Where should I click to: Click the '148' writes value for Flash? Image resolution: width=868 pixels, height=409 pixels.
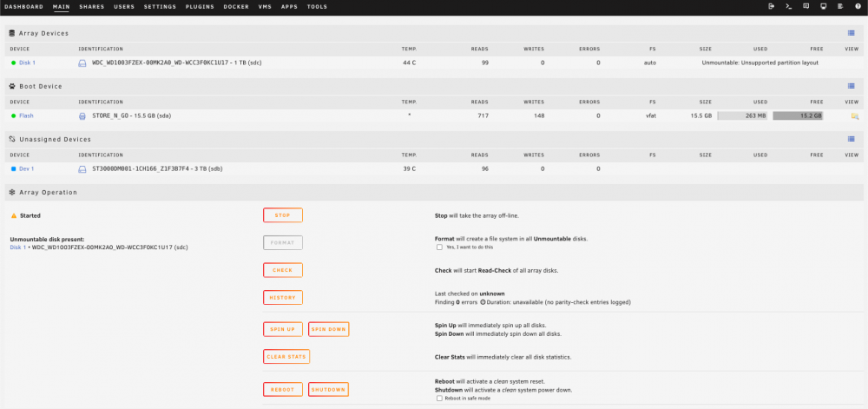click(539, 116)
